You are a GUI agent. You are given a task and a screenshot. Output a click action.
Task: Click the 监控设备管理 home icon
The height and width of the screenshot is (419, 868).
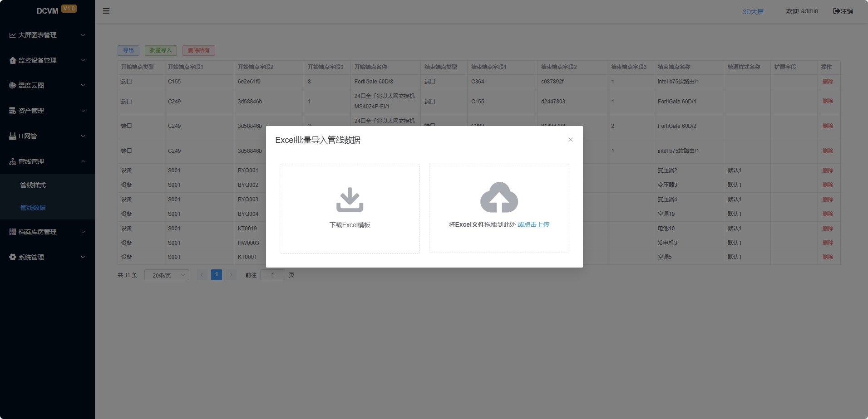(13, 60)
